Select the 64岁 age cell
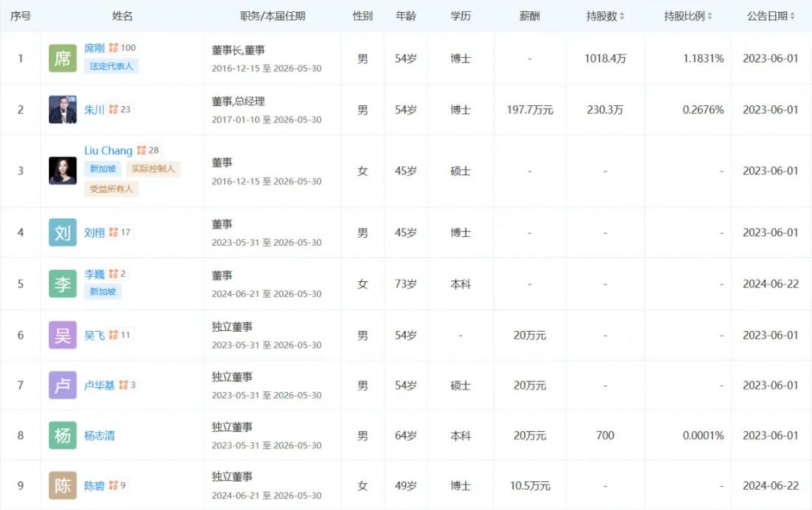 405,436
